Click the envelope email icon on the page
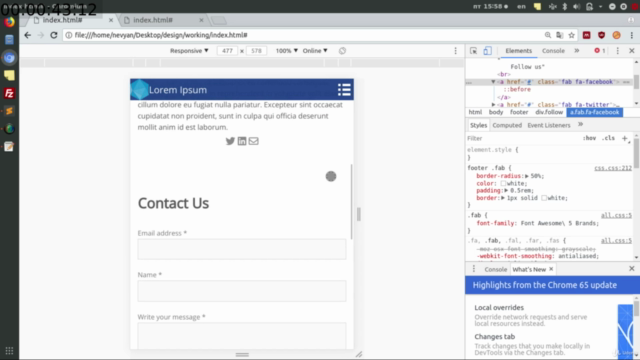 (x=253, y=141)
